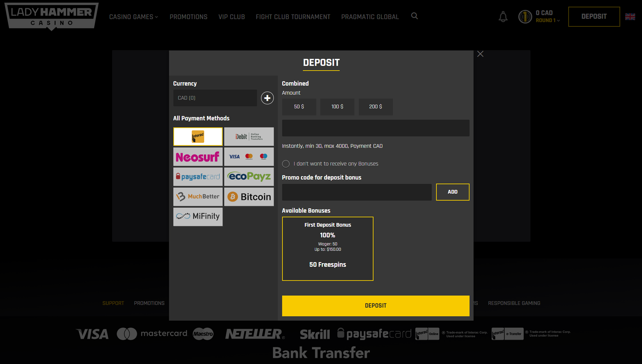Click the gold coin balance icon
The width and height of the screenshot is (642, 364).
click(525, 17)
